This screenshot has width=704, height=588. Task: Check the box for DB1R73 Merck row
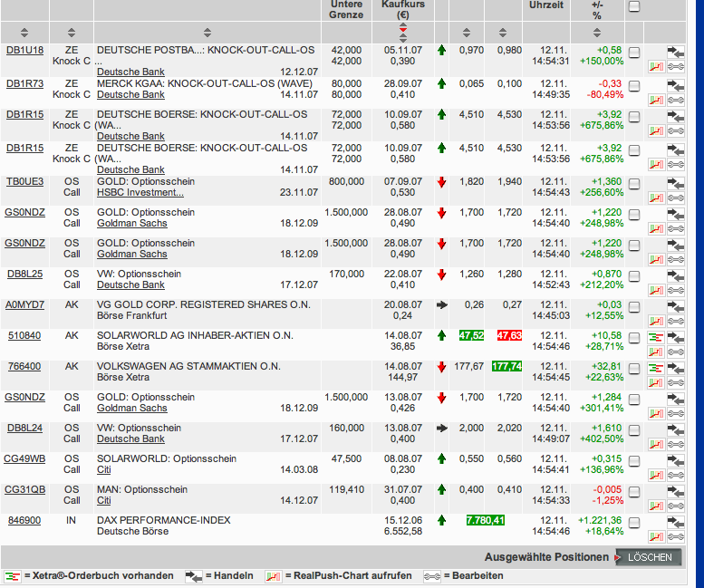(634, 86)
